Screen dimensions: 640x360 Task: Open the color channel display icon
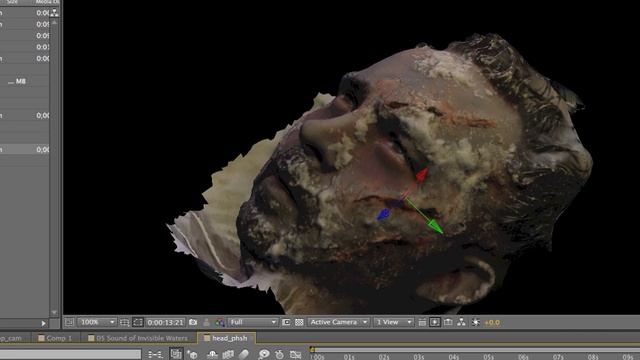click(x=220, y=322)
